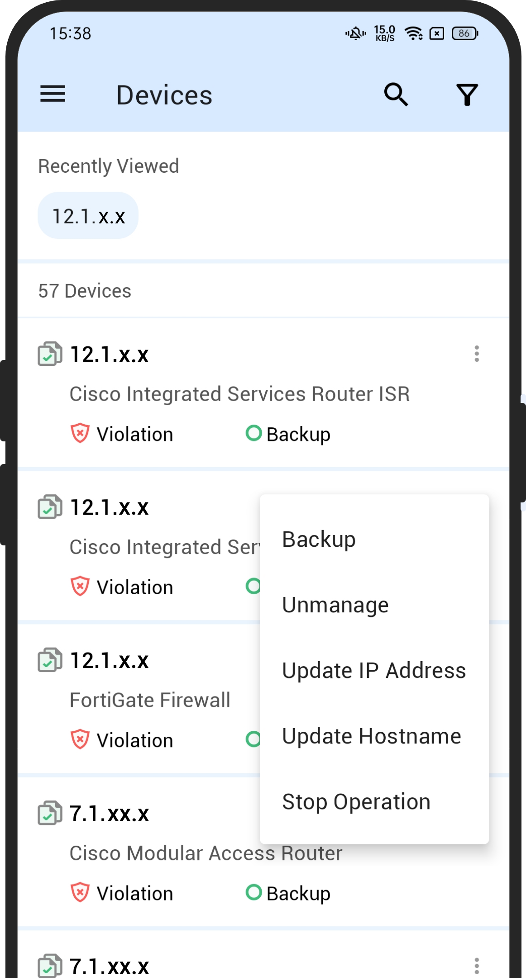
Task: Tap the FortiGate Firewall's Violation shield icon
Action: tap(80, 739)
